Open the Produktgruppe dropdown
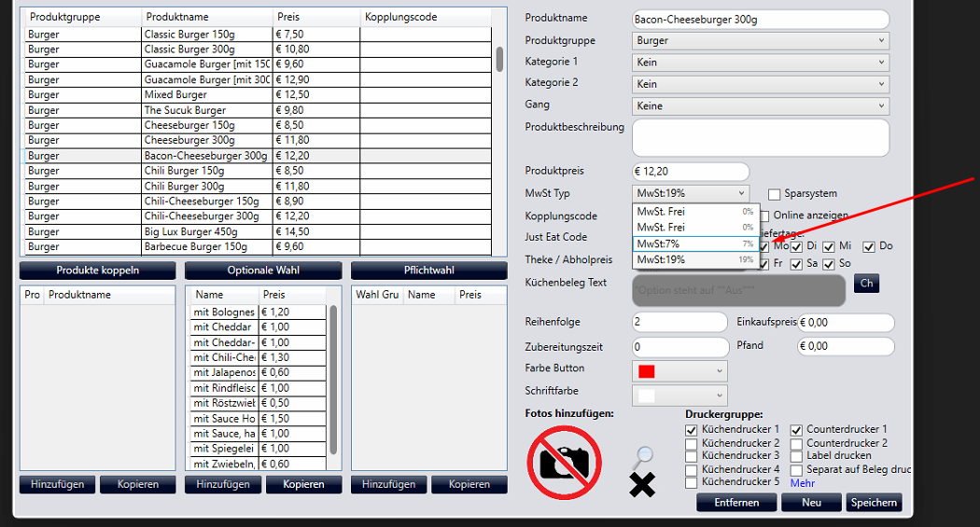 [x=760, y=41]
